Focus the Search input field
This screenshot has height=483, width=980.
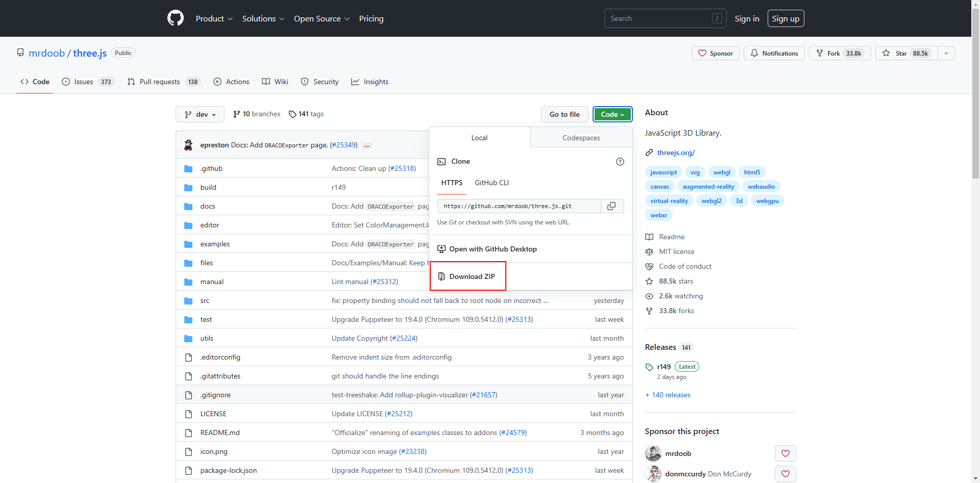(666, 18)
